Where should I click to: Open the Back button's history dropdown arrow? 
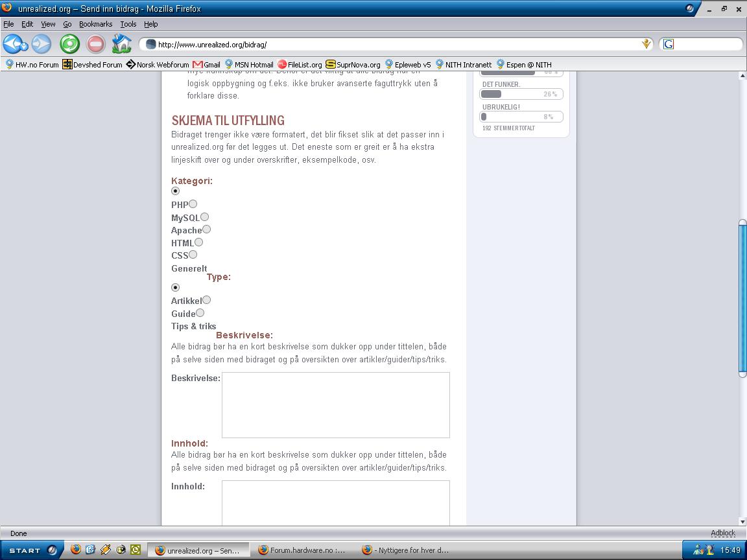click(24, 47)
